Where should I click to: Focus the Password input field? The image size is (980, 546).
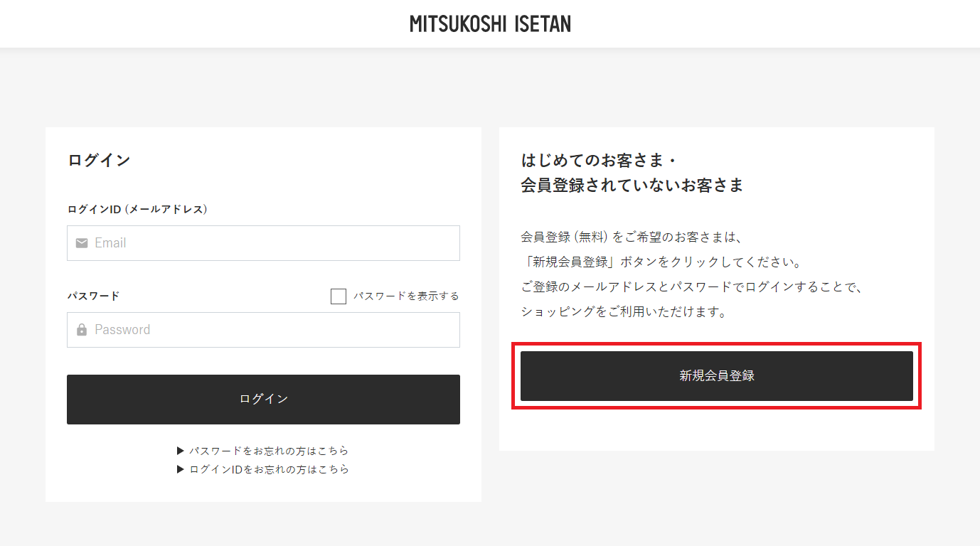pyautogui.click(x=263, y=330)
